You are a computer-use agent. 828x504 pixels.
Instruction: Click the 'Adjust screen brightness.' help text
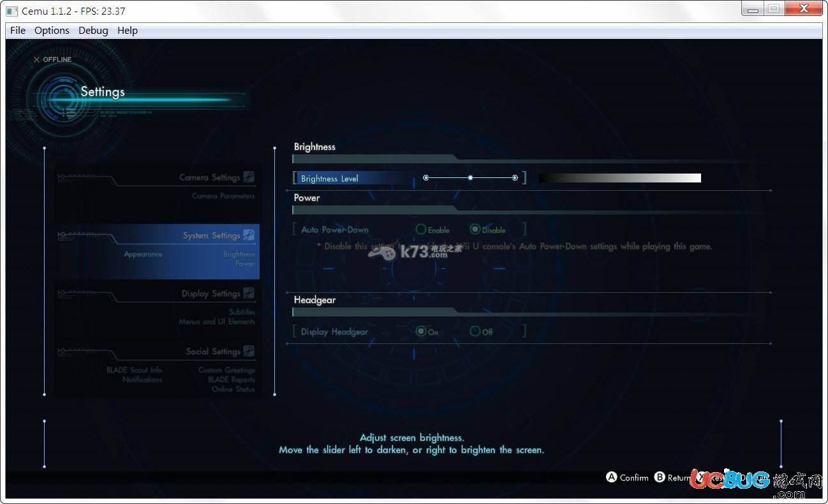pyautogui.click(x=412, y=438)
